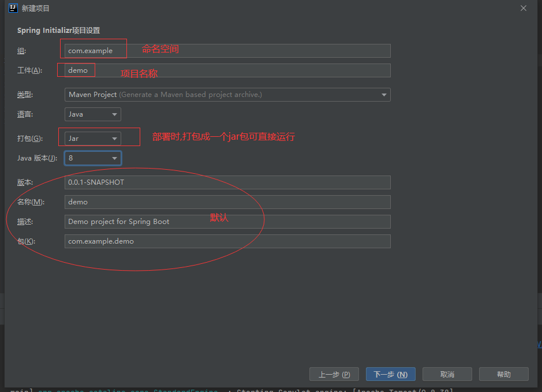This screenshot has height=392, width=542.
Task: Edit the 版本 field 0.0.1-SNAPSHOT
Action: click(x=227, y=182)
